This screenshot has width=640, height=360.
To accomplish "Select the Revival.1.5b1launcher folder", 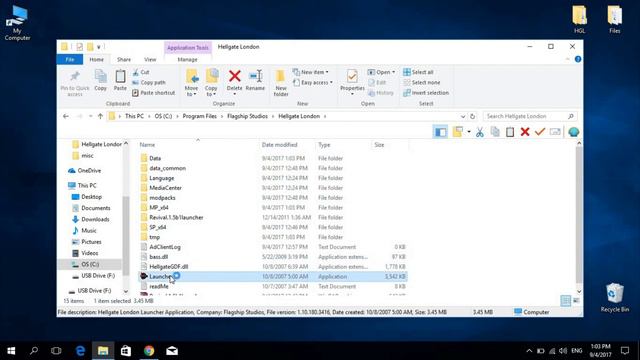I will tap(176, 218).
